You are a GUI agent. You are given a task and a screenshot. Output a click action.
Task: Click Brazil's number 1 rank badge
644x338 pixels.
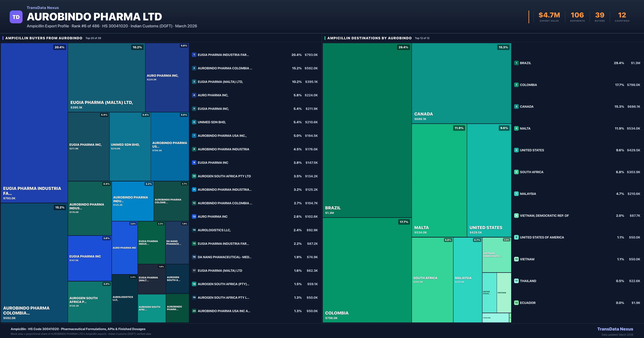(516, 63)
